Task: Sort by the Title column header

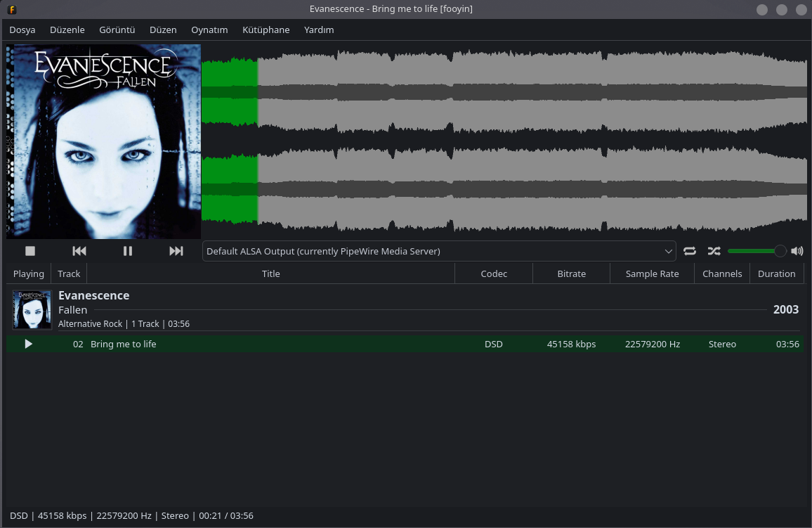Action: click(271, 273)
